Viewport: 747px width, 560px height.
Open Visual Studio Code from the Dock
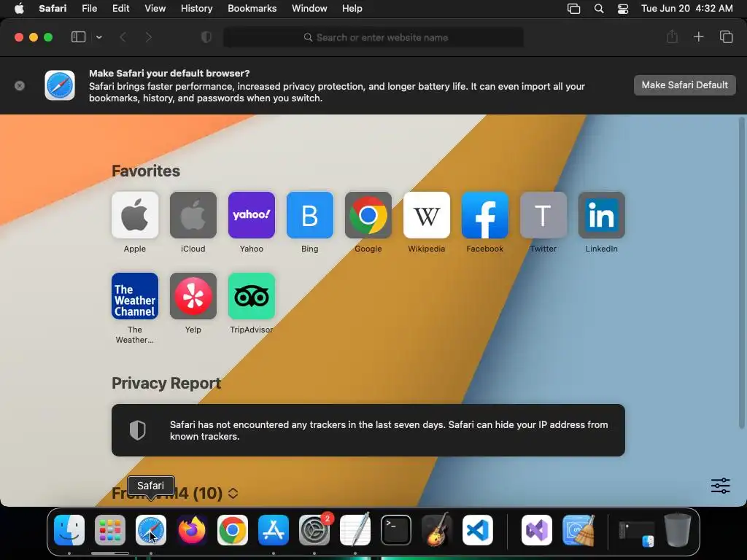[477, 530]
